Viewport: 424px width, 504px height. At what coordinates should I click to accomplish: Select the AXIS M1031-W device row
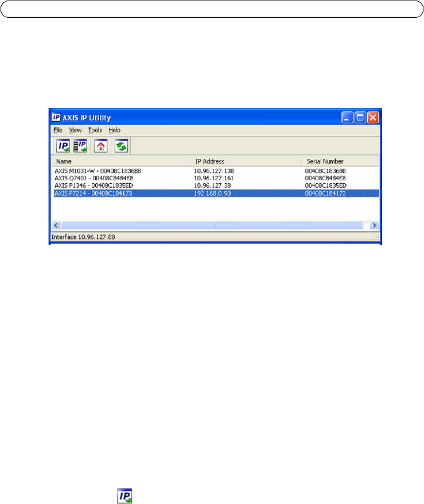pos(216,171)
